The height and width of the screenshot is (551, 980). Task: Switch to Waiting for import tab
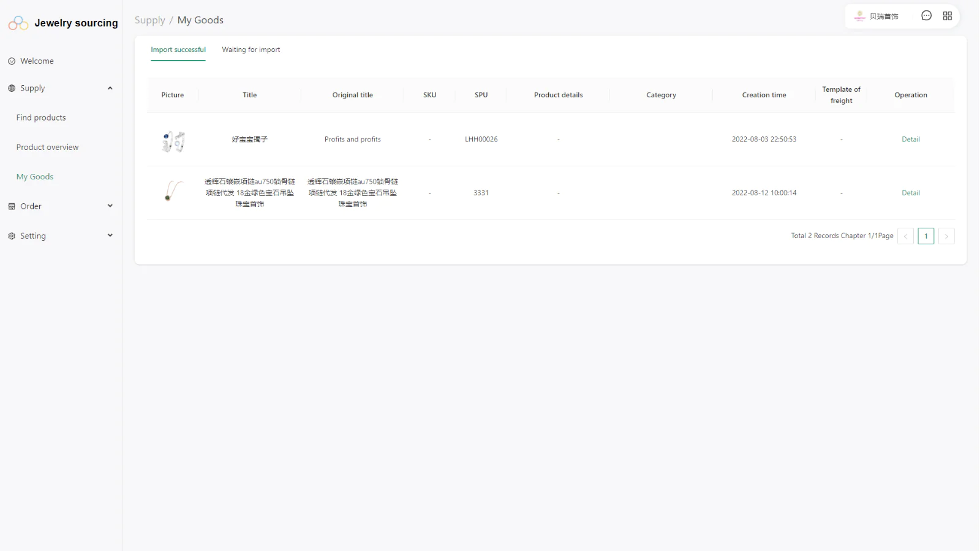click(x=251, y=50)
